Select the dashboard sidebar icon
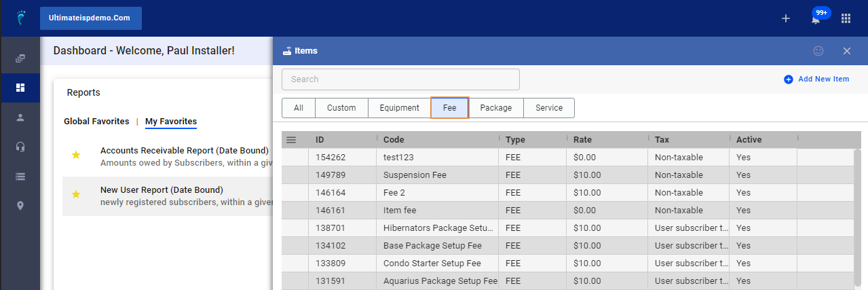 [x=20, y=88]
